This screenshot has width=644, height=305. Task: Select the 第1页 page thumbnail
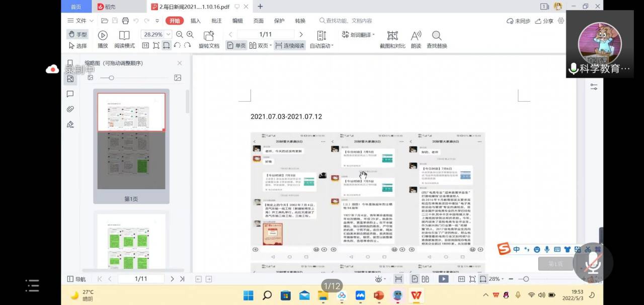131,141
